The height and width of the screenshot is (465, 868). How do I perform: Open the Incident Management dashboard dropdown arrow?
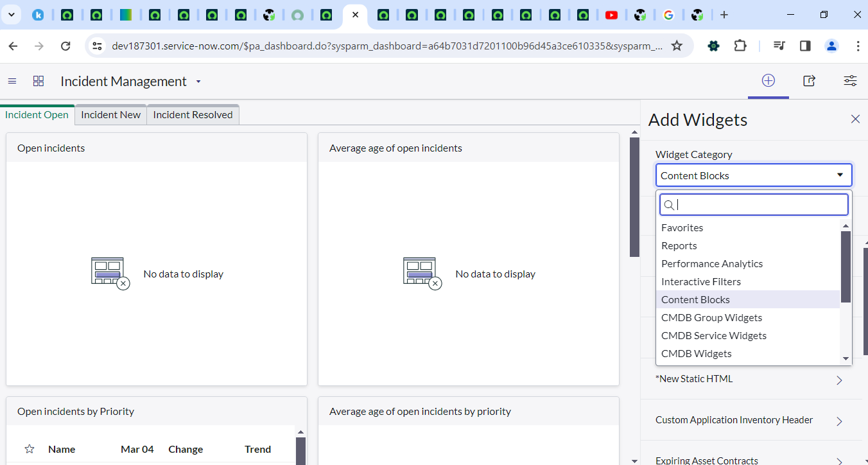[x=198, y=82]
